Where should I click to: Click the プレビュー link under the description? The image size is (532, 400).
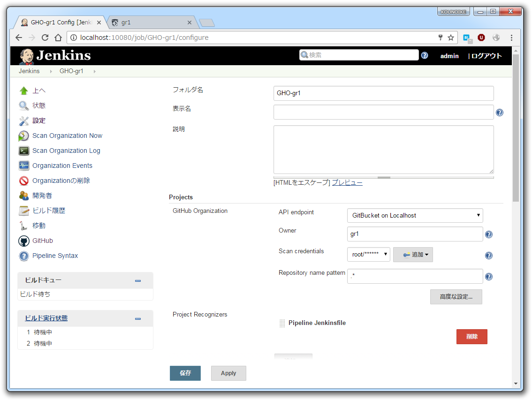tap(347, 183)
